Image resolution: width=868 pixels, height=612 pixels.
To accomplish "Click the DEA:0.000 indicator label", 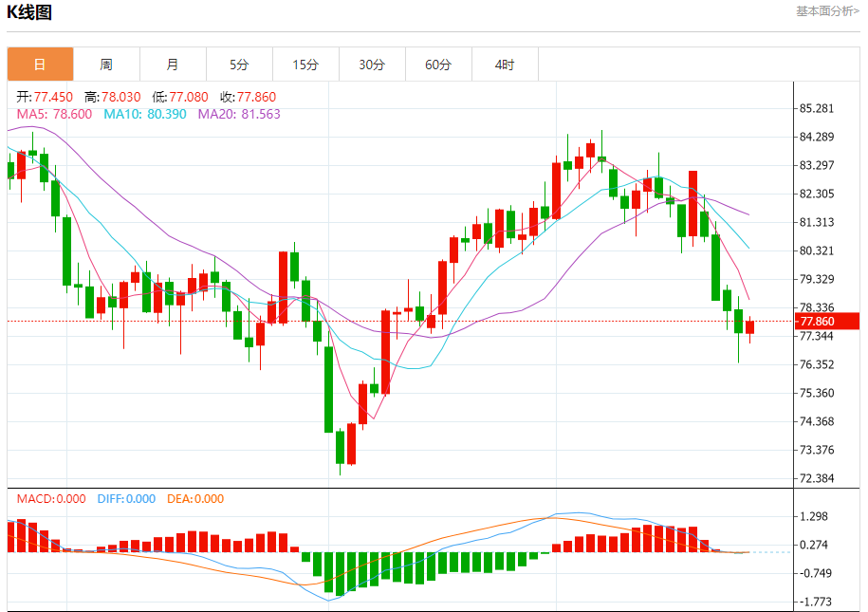I will point(195,498).
